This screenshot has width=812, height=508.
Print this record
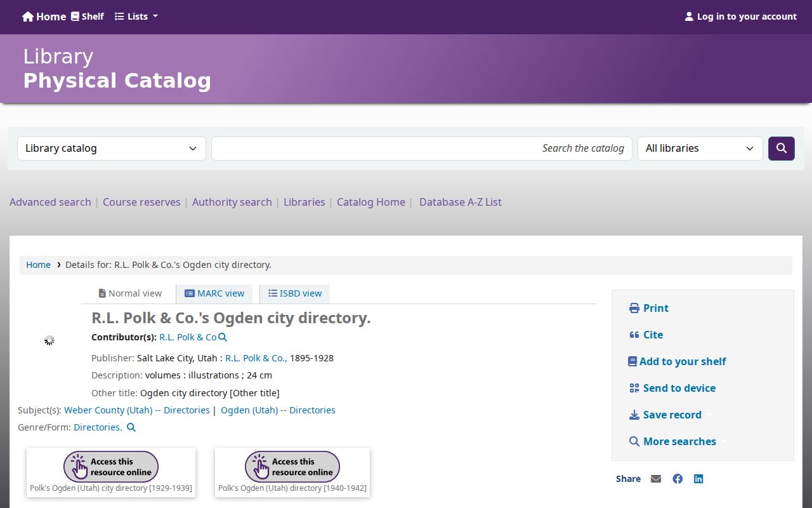click(649, 308)
